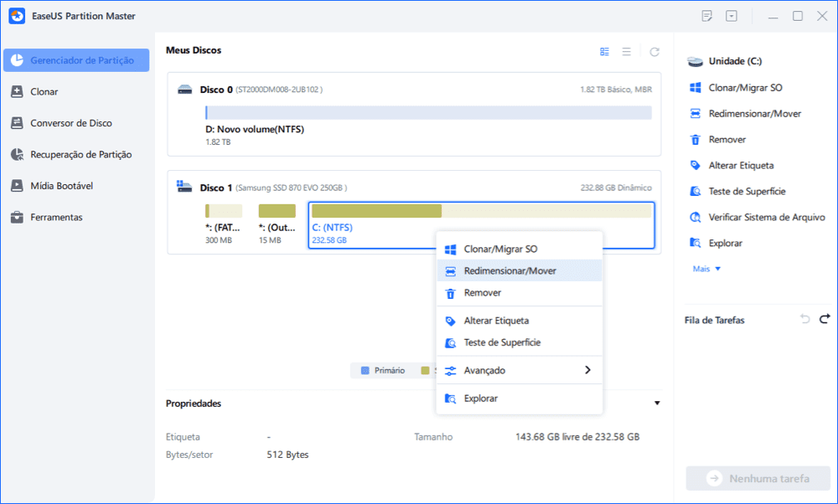This screenshot has width=838, height=504.
Task: Click the Nenhuma tarefa button
Action: [758, 479]
